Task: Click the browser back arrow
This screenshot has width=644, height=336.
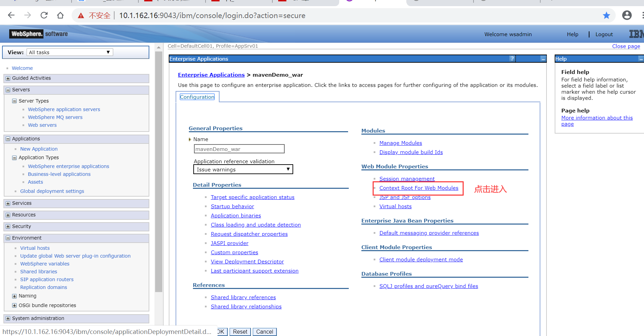Action: 11,15
